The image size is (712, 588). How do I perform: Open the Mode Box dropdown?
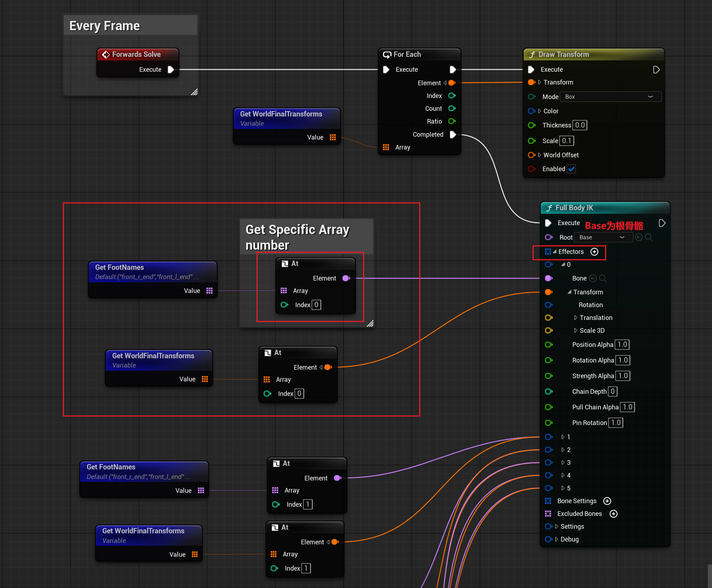click(610, 97)
